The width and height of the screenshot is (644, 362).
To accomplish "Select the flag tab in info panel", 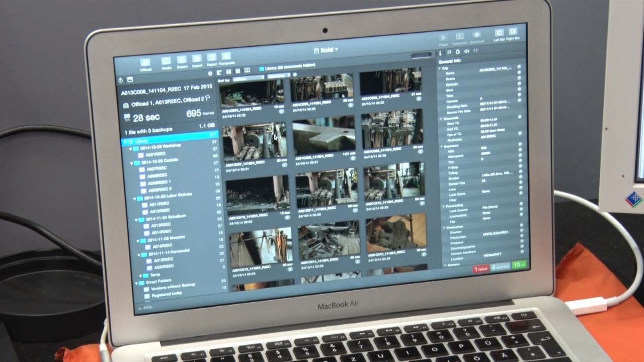I will click(x=449, y=52).
